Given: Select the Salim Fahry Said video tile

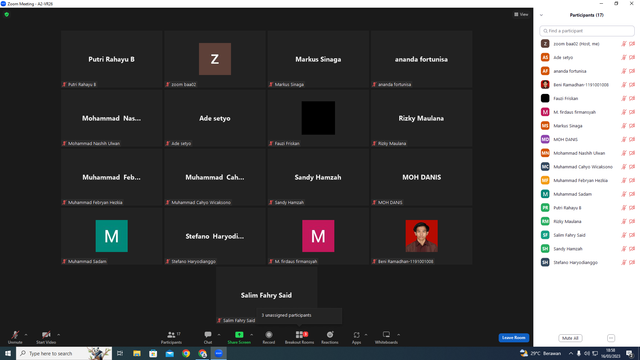Looking at the screenshot, I should pos(267,296).
